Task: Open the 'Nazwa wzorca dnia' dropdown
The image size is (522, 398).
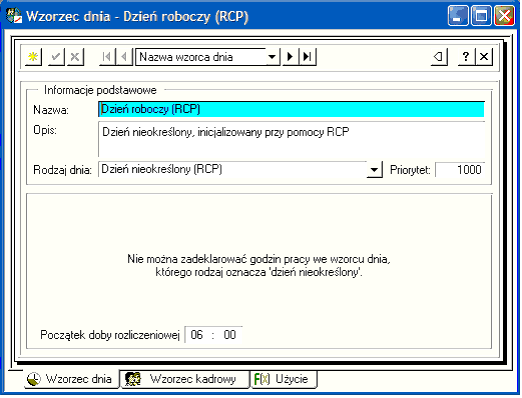Action: [272, 57]
